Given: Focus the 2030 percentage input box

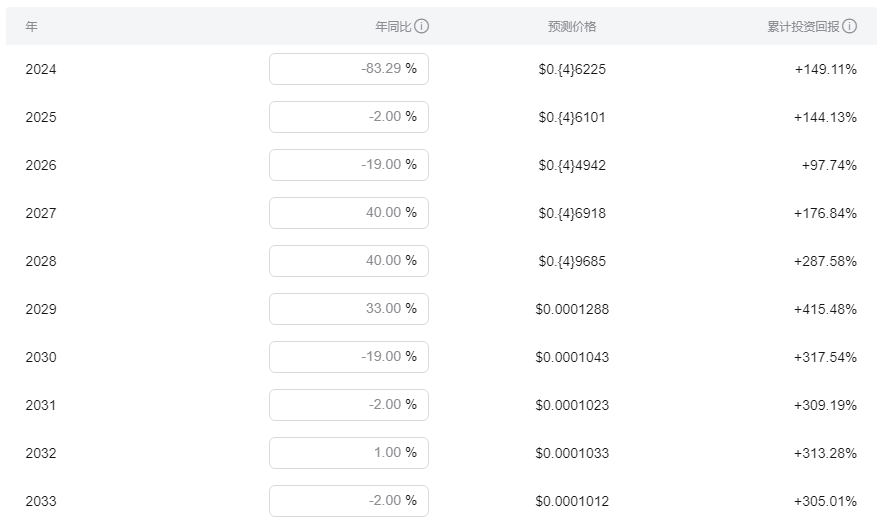Looking at the screenshot, I should 348,357.
